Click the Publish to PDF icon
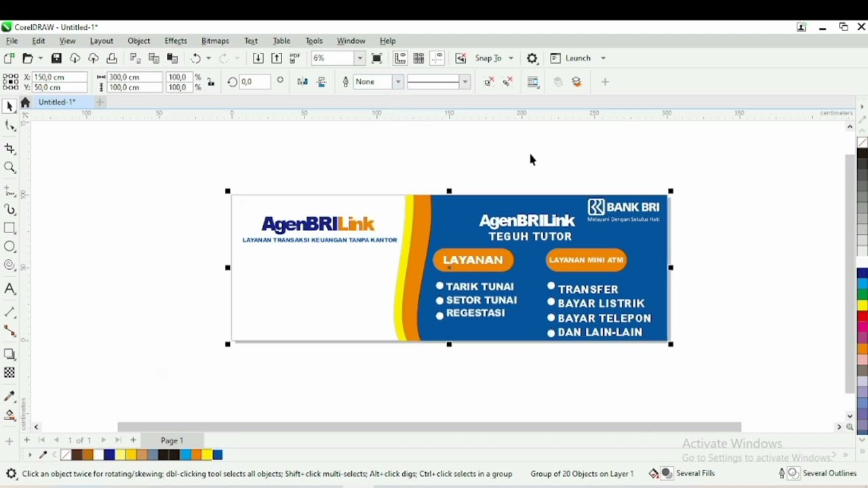This screenshot has height=488, width=868. tap(295, 58)
